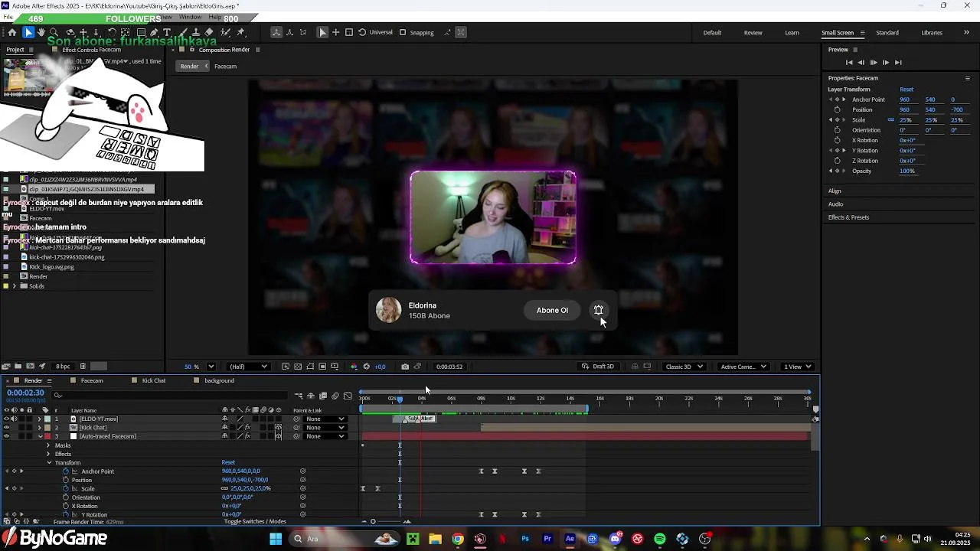This screenshot has height=551, width=980.
Task: Open the (Half) resolution dropdown
Action: coord(248,367)
